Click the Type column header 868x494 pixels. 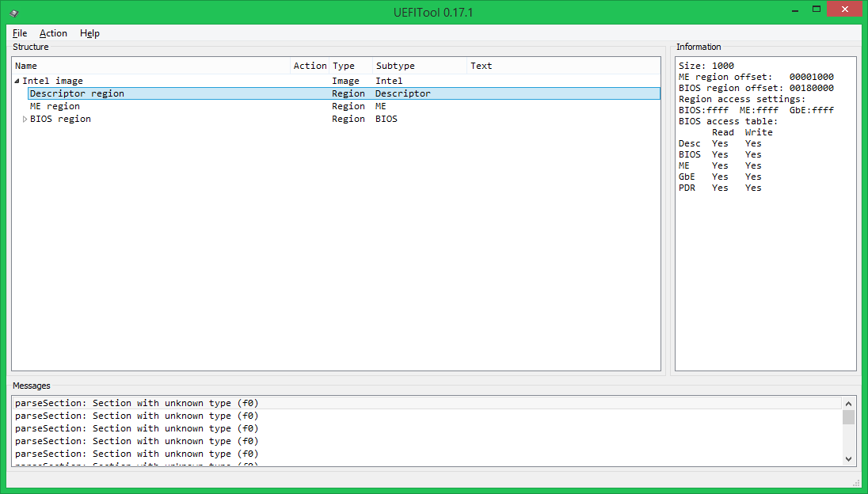351,66
